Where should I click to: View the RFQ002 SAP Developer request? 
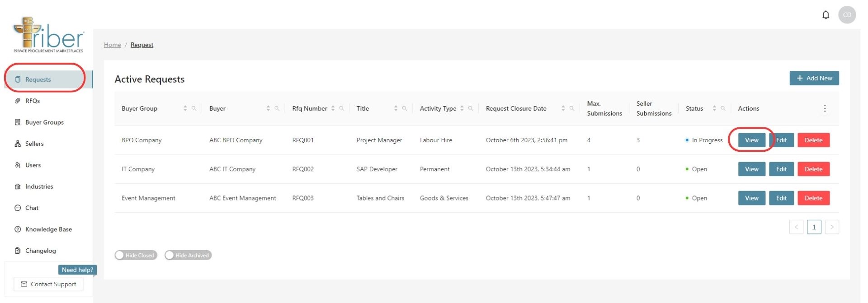coord(752,169)
